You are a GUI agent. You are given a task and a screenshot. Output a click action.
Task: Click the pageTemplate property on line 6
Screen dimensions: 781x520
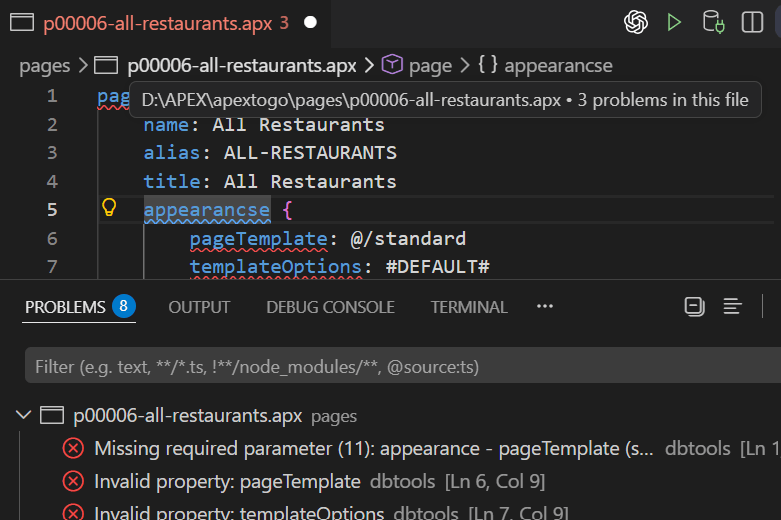[259, 239]
